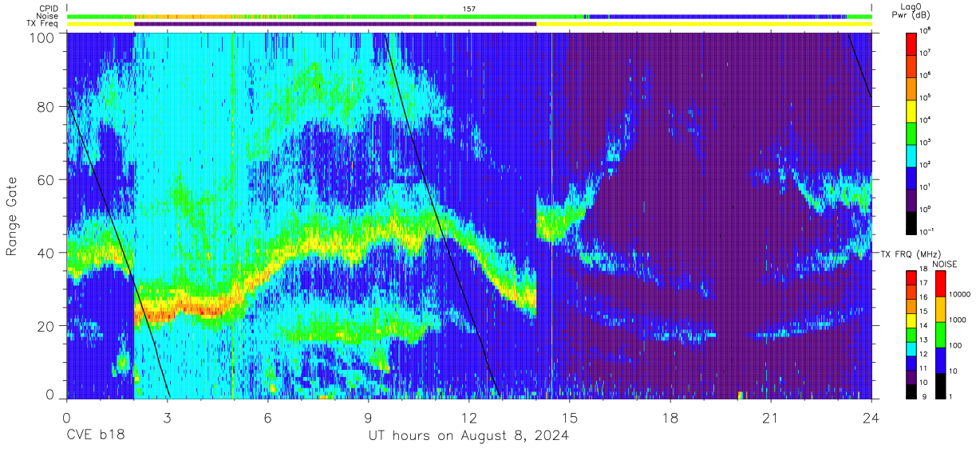The width and height of the screenshot is (980, 452).
Task: Click the yellow band of power color bar
Action: pos(911,110)
